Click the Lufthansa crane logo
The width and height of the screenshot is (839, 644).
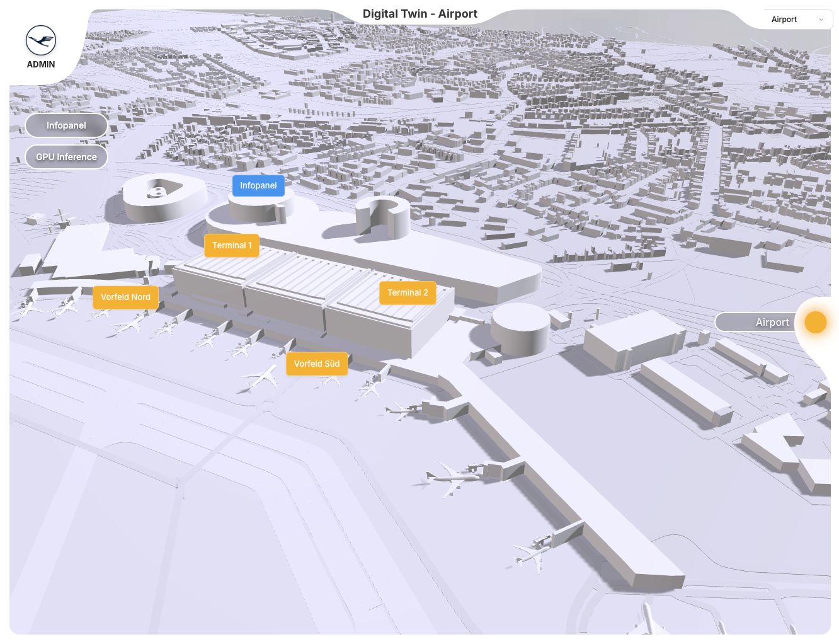41,41
